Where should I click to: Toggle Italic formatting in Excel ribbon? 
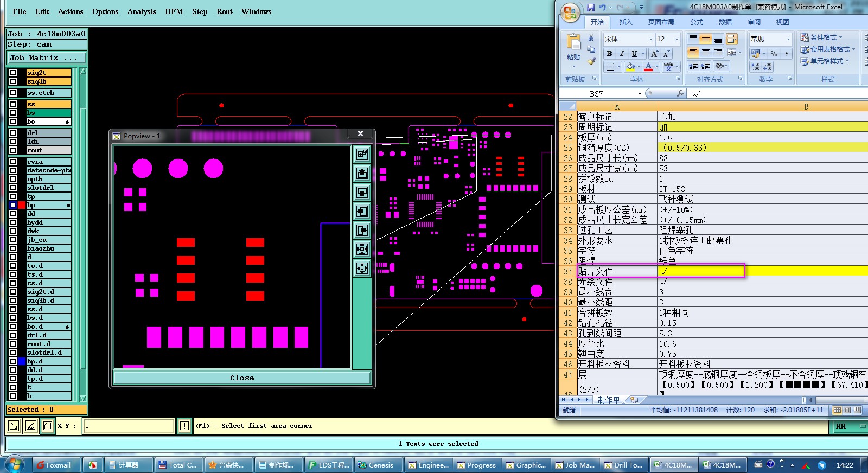coord(622,54)
